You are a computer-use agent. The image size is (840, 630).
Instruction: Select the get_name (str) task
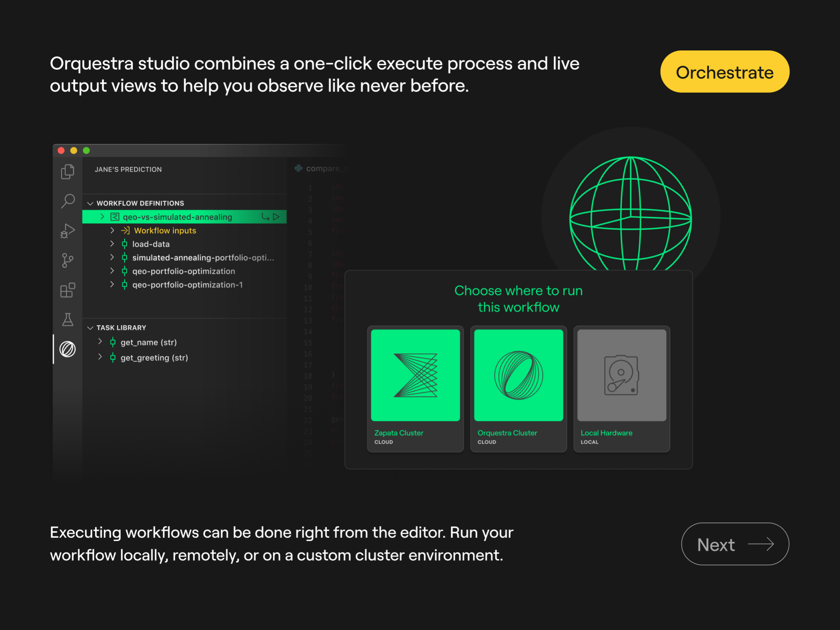tap(148, 342)
